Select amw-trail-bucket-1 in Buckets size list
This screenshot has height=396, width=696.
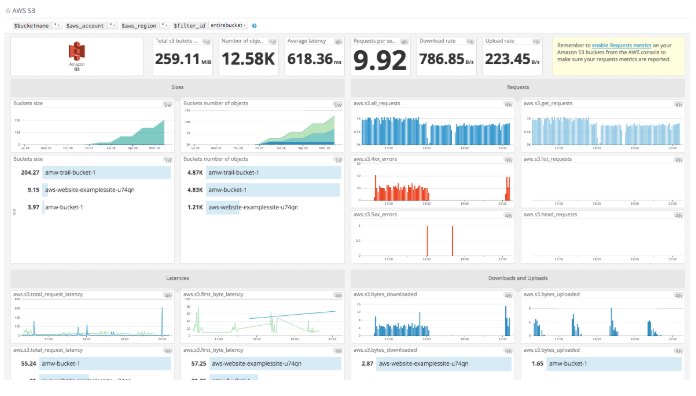pos(107,173)
